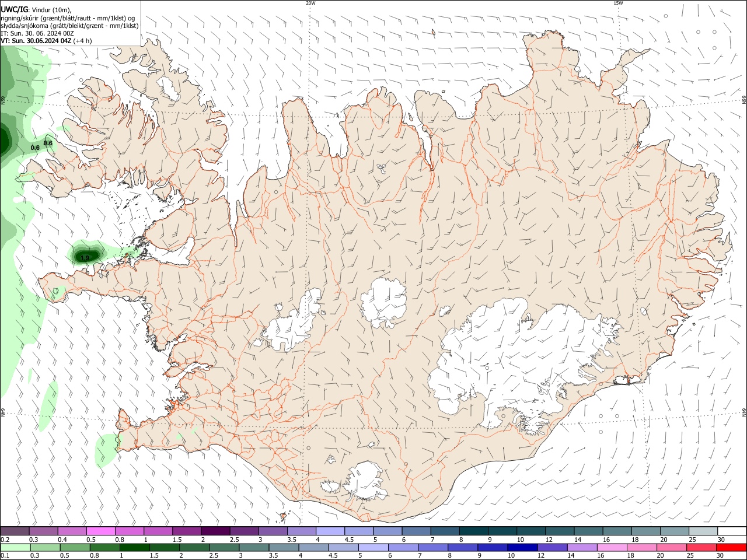This screenshot has width=747, height=560.
Task: Pick the bright red 30 swatch in lower legend
Action: coord(731,548)
